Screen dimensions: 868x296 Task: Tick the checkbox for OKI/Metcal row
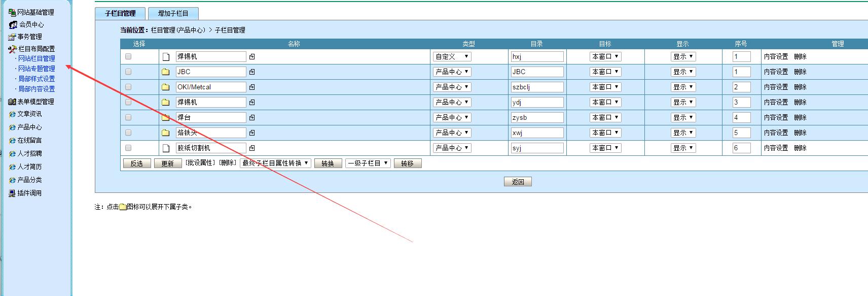click(128, 87)
